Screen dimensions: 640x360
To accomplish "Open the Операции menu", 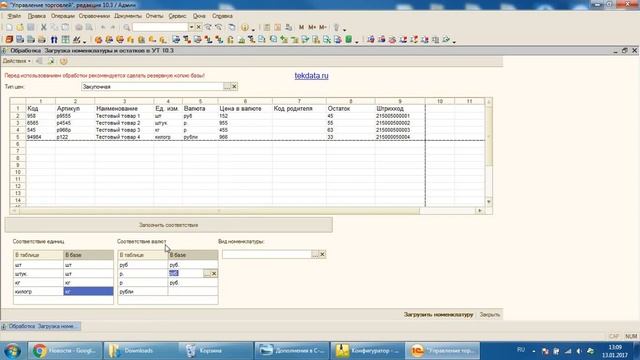I will coord(62,16).
